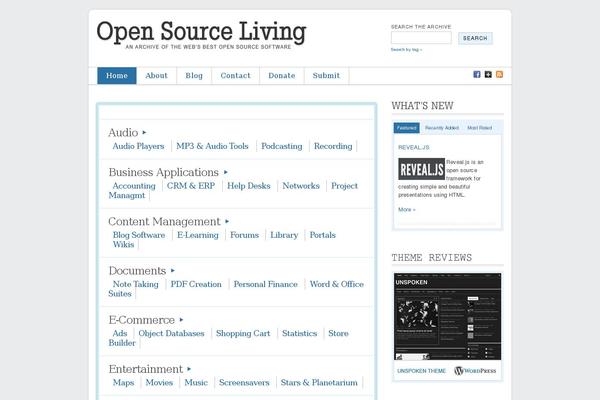Expand the Audio category arrow

pos(144,132)
